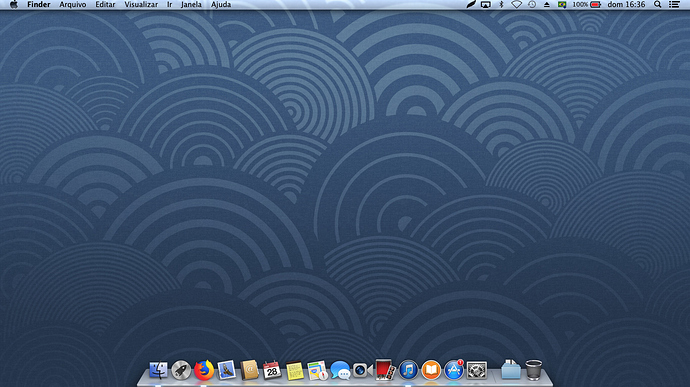Open the Arquivo menu

pos(73,4)
